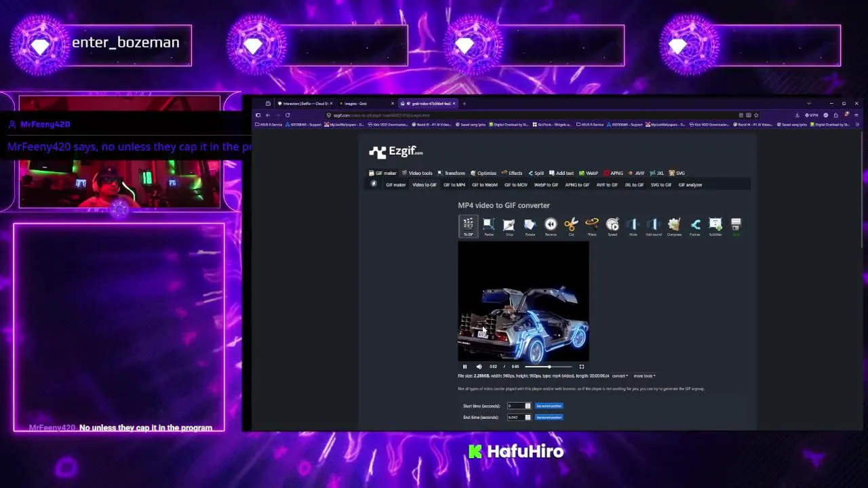This screenshot has height=488, width=868.
Task: Go to AVIF to GIF
Action: point(607,184)
